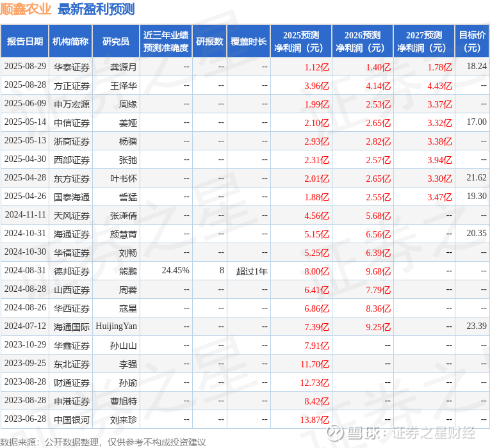Click the 最新盈利预测 heading

[96, 9]
